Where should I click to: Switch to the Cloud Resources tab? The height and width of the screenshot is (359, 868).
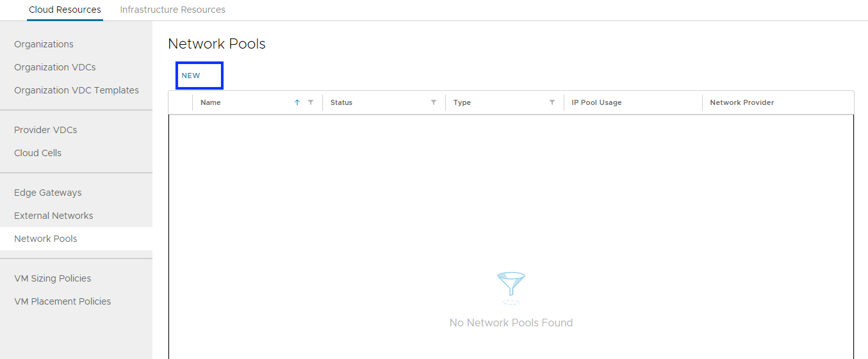(x=65, y=10)
